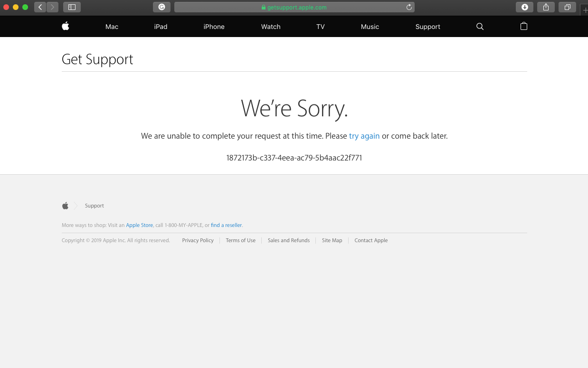
Task: Open the Safari share icon
Action: (x=545, y=7)
